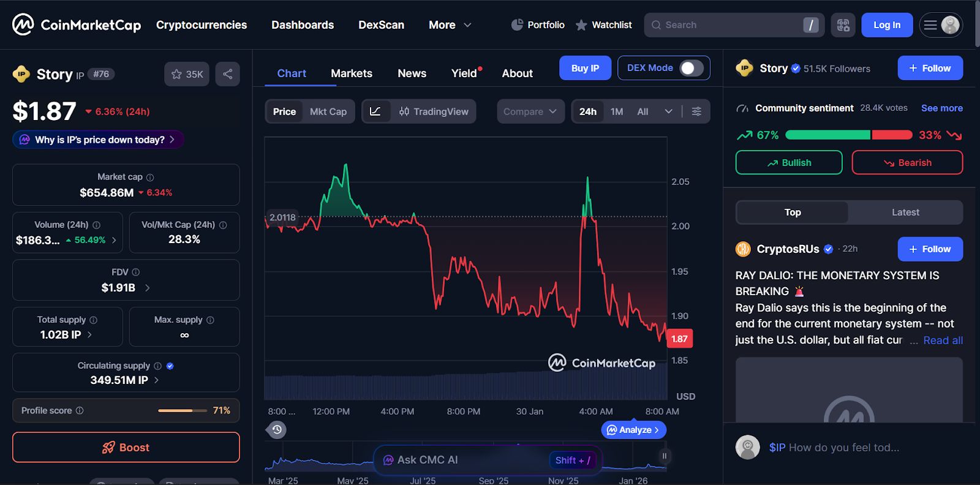Click the history clock icon below chart
The image size is (980, 485).
[x=277, y=430]
